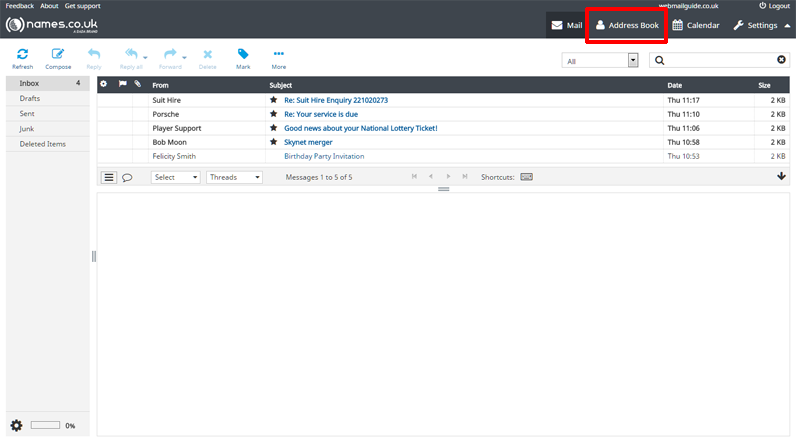Click the horizontal pane splitter handle
The width and height of the screenshot is (796, 448).
click(444, 189)
